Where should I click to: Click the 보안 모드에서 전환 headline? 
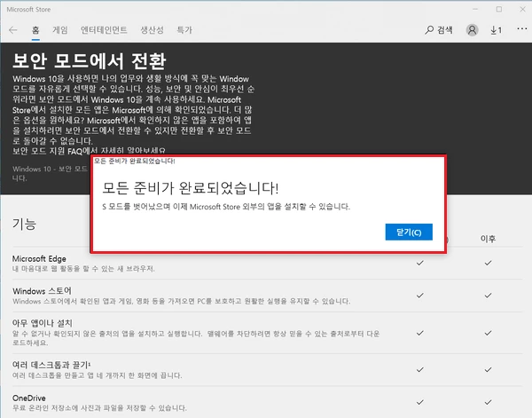90,60
